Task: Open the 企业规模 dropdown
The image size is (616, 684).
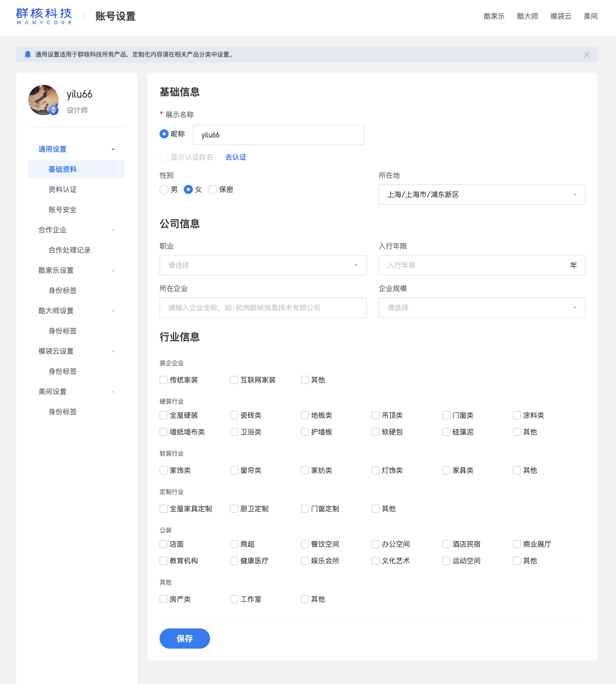Action: tap(482, 308)
